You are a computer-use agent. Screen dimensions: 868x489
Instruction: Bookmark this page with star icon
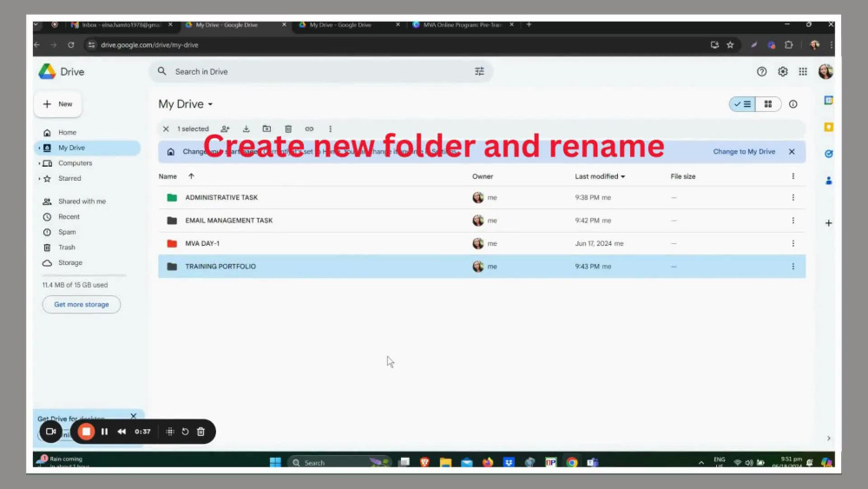[x=730, y=45]
